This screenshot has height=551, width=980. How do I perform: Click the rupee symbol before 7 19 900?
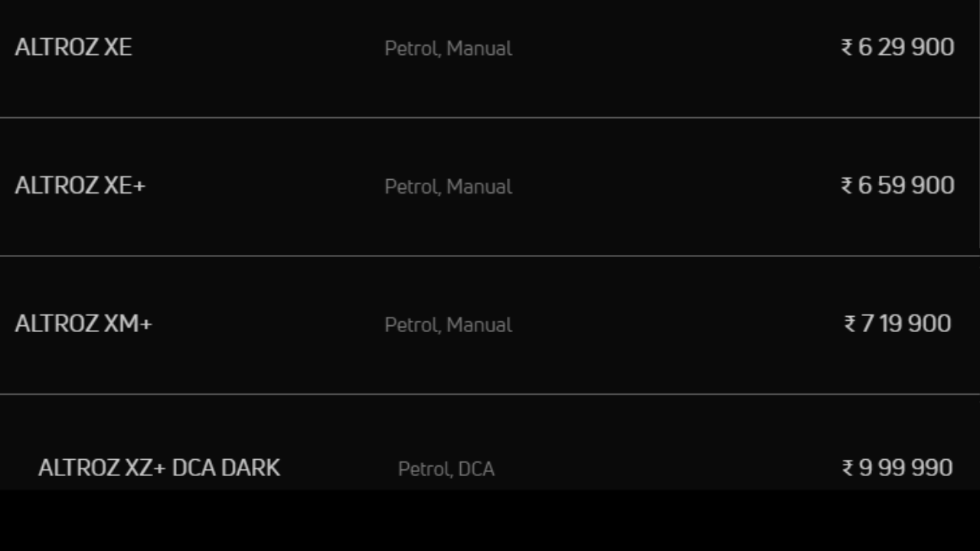850,324
